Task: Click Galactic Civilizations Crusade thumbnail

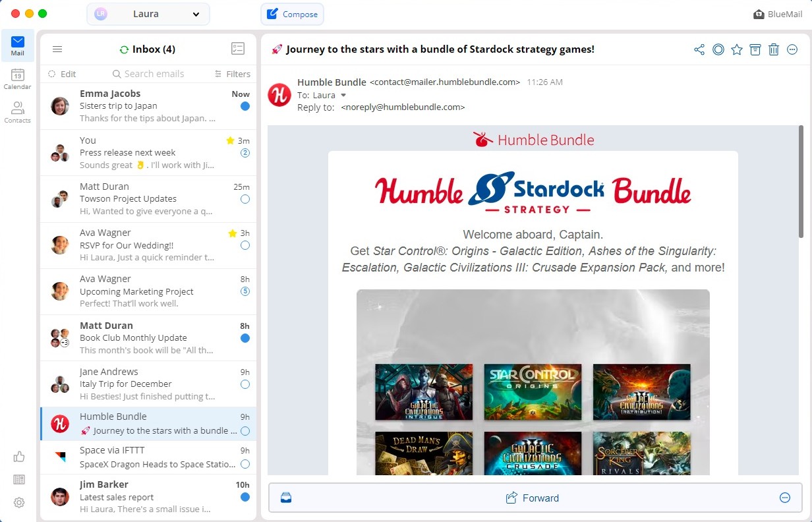Action: (533, 453)
